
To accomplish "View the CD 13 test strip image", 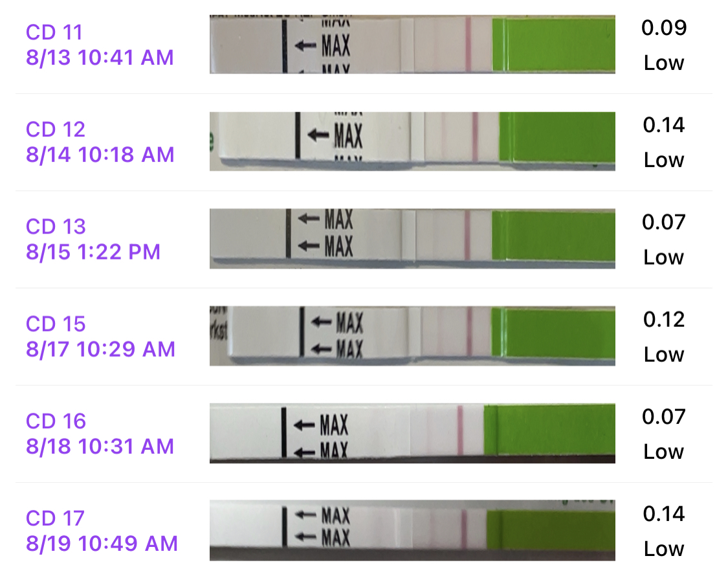I will tap(412, 238).
